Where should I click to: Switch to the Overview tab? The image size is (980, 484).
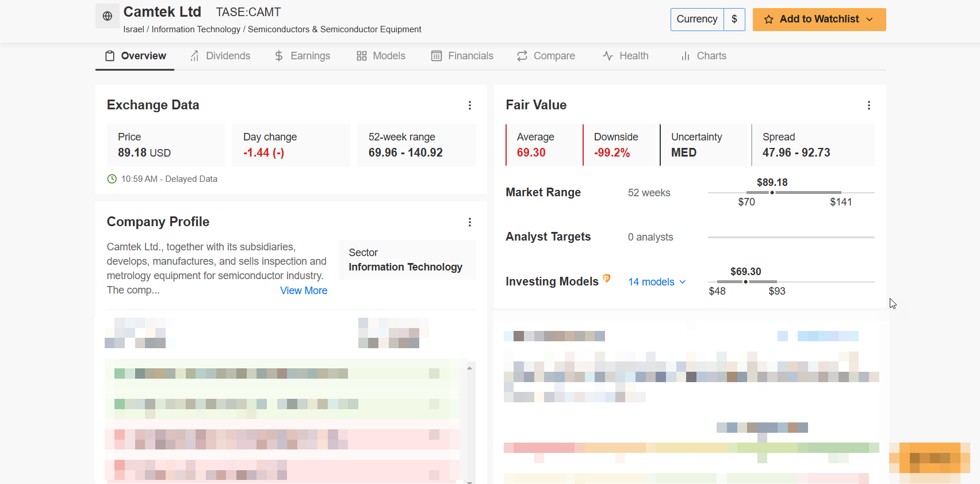[x=135, y=56]
